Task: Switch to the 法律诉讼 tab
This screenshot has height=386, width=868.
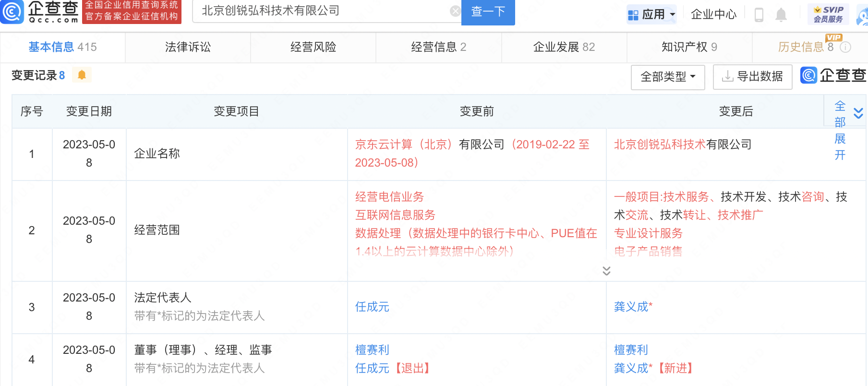Action: point(188,47)
